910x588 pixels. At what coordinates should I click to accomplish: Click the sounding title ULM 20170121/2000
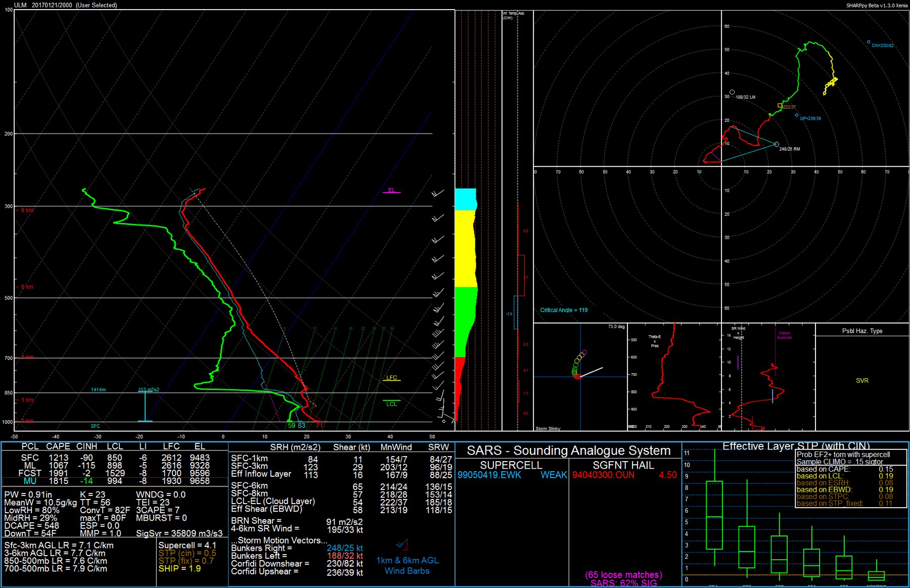coord(66,5)
